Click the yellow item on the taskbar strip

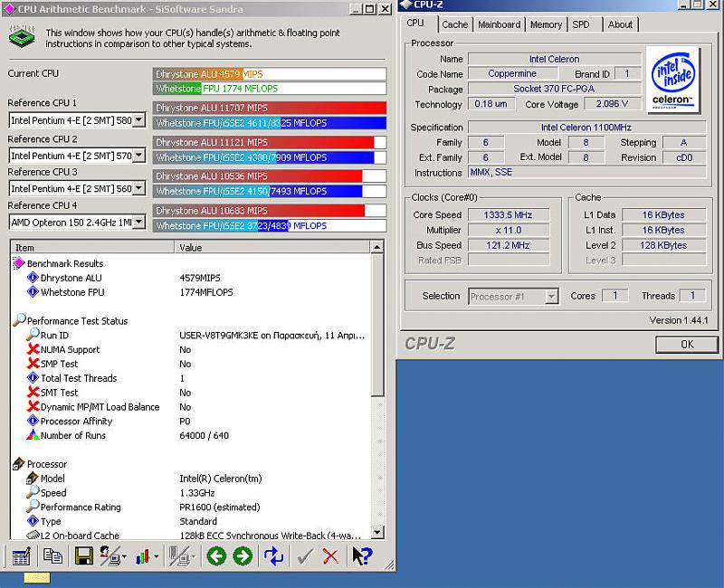[37, 578]
